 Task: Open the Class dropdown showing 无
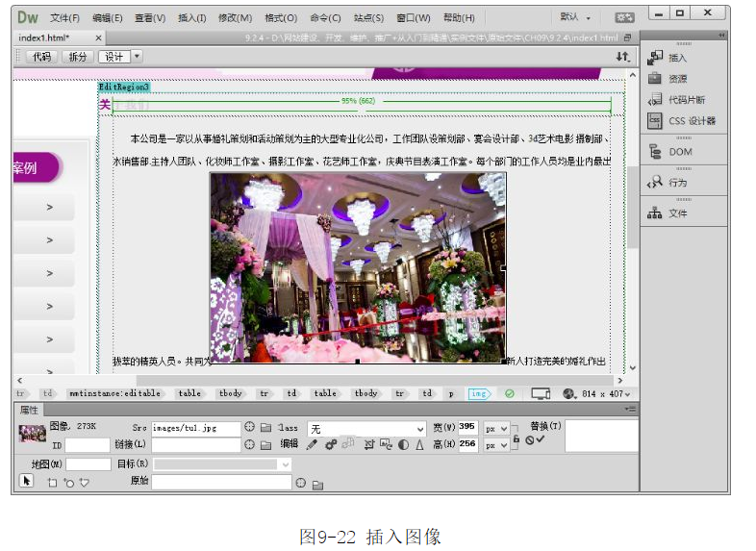tap(365, 429)
